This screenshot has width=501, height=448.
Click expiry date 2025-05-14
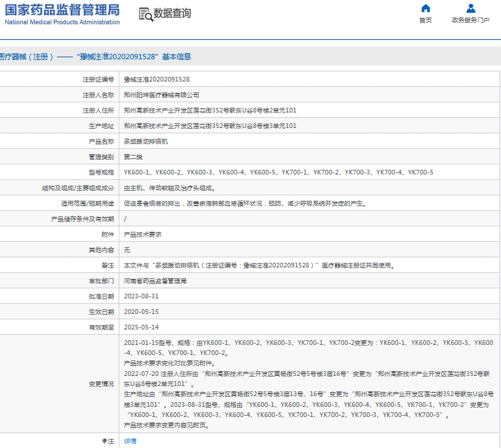(141, 327)
